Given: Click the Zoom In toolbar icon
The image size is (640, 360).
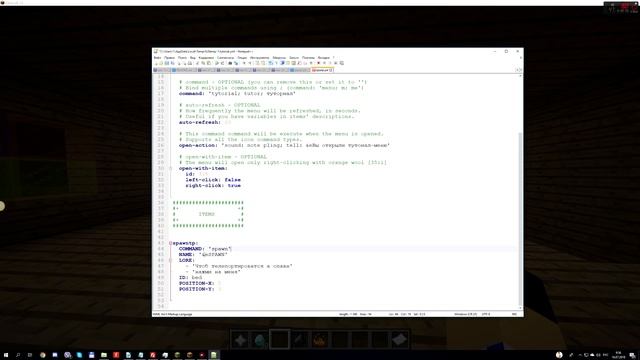Looking at the screenshot, I should 244,63.
